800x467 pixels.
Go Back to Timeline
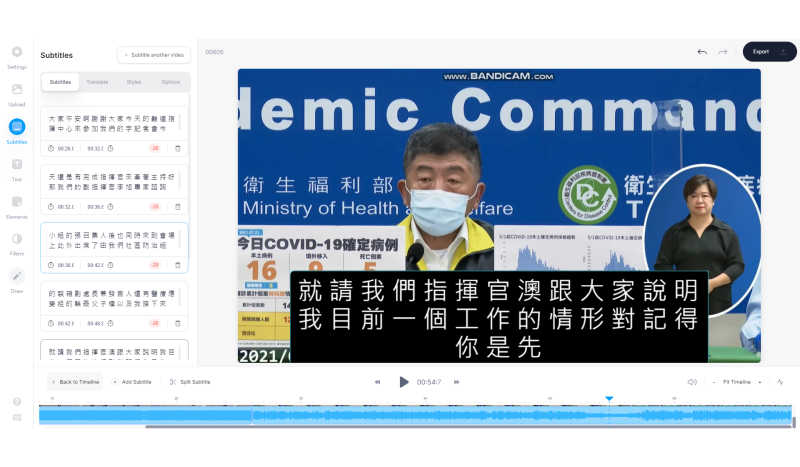coord(76,382)
